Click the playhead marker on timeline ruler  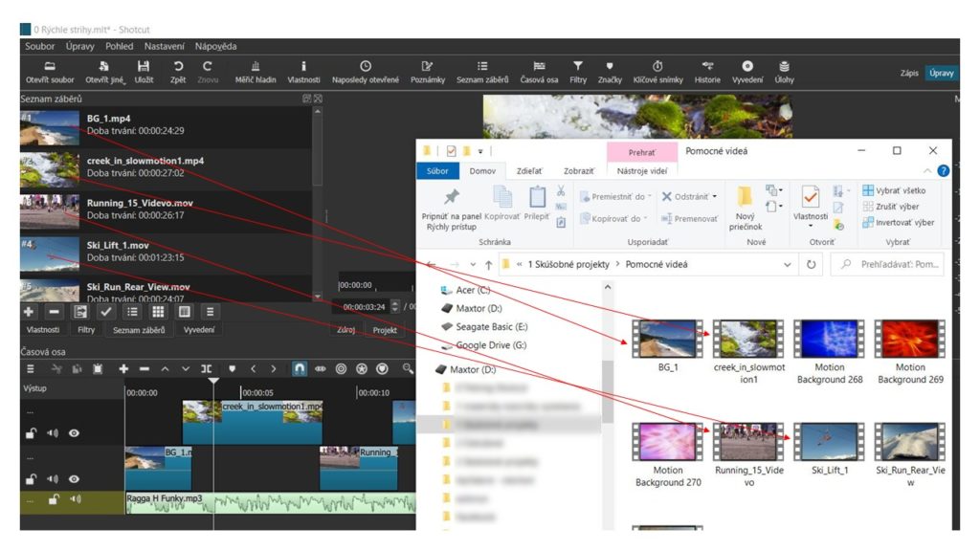213,381
